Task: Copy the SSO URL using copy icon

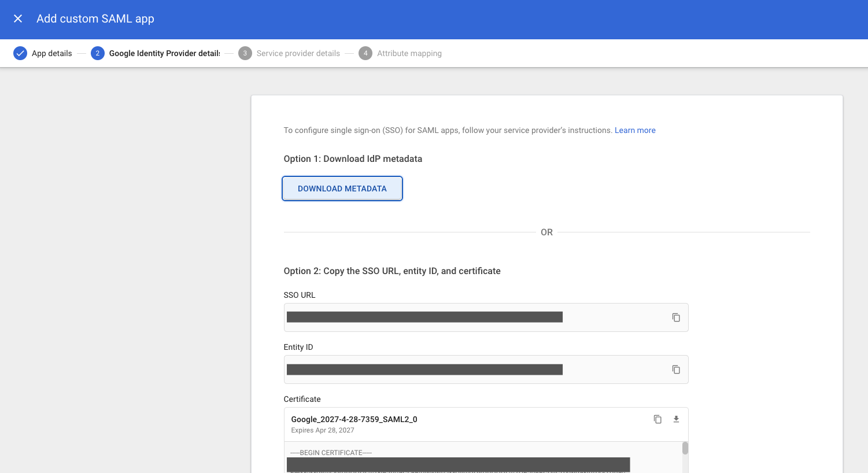Action: 676,317
